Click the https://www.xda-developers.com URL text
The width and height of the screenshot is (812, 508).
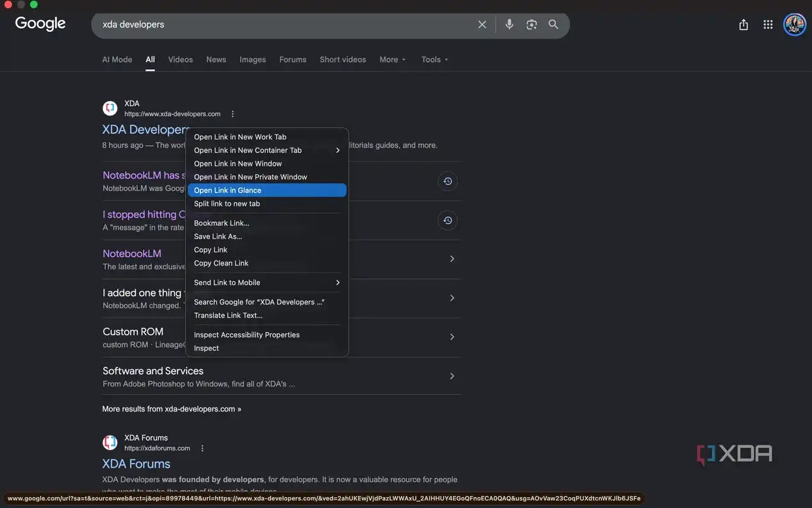tap(172, 114)
